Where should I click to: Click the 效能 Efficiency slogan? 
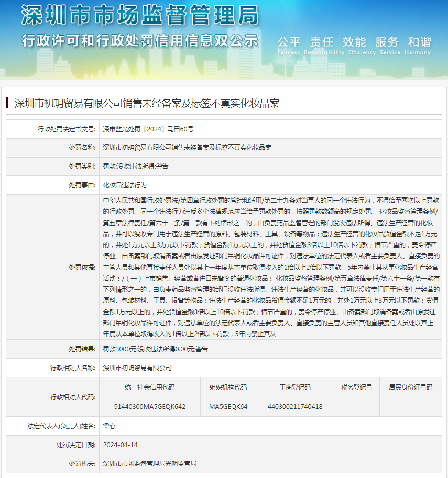362,46
